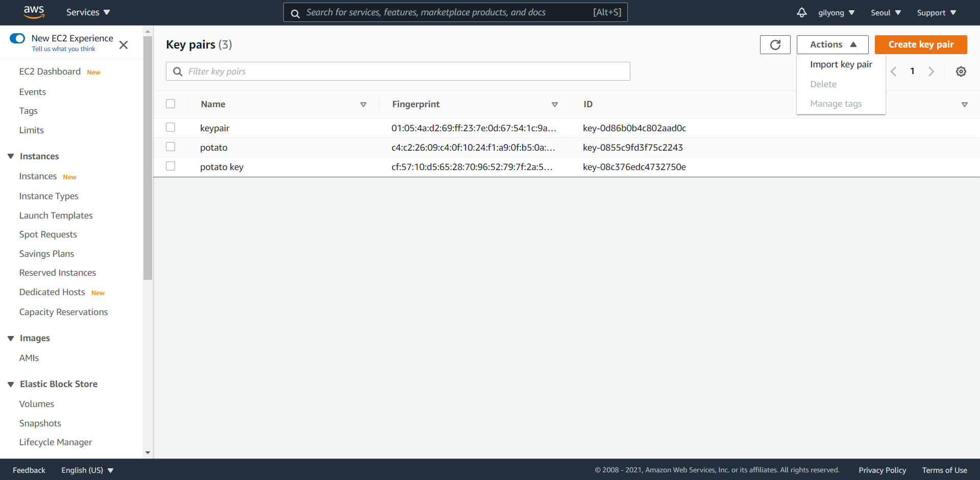Toggle the New EC2 Experience switch
Image resolution: width=980 pixels, height=480 pixels.
[x=17, y=38]
